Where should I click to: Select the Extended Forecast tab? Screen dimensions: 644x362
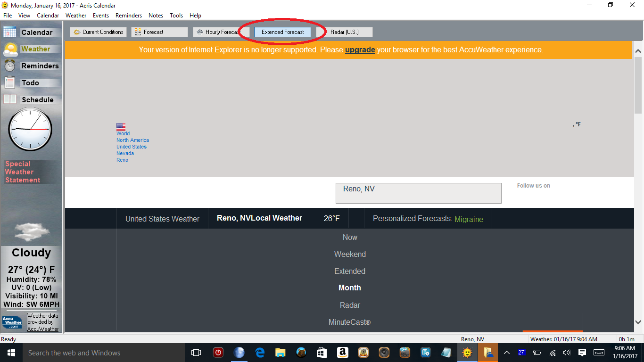click(x=283, y=32)
